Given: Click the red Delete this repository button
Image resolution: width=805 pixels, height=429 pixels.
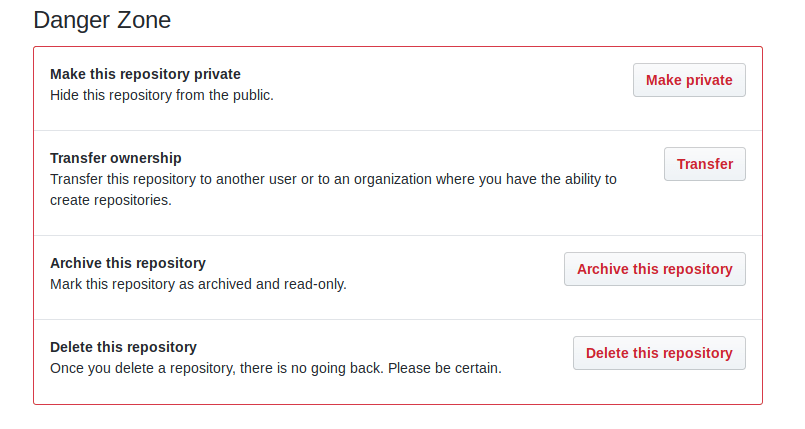Looking at the screenshot, I should [659, 353].
